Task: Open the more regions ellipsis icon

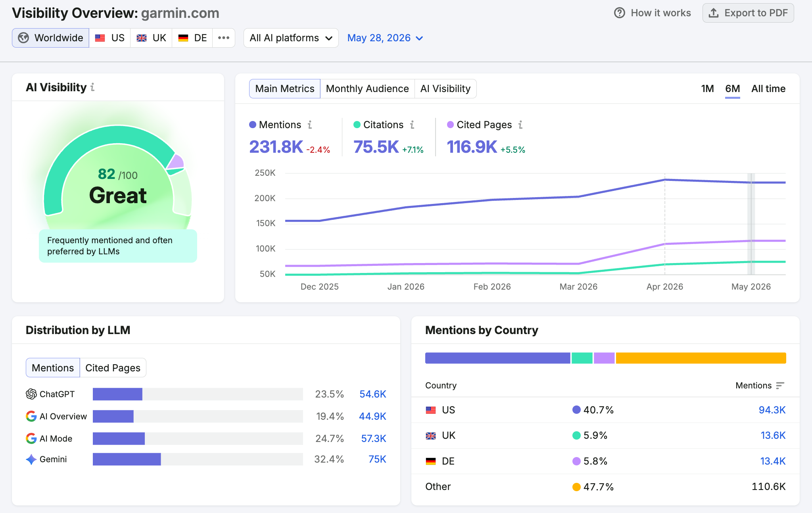Action: [x=224, y=38]
